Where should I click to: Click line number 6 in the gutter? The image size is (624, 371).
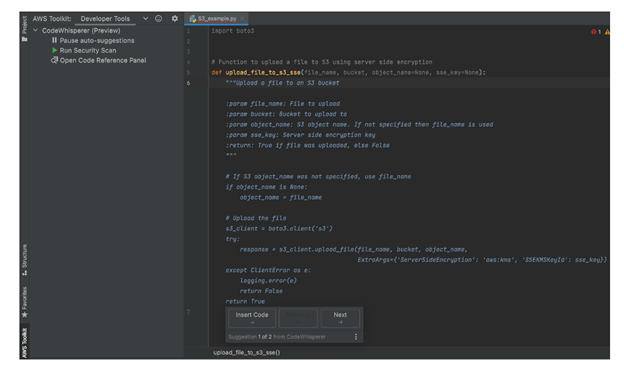point(188,83)
